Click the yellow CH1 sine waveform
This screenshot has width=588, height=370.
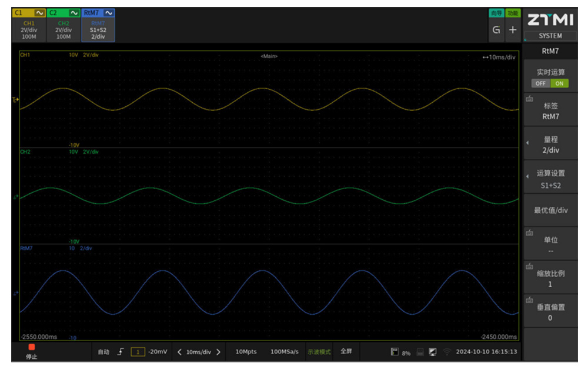(262, 88)
